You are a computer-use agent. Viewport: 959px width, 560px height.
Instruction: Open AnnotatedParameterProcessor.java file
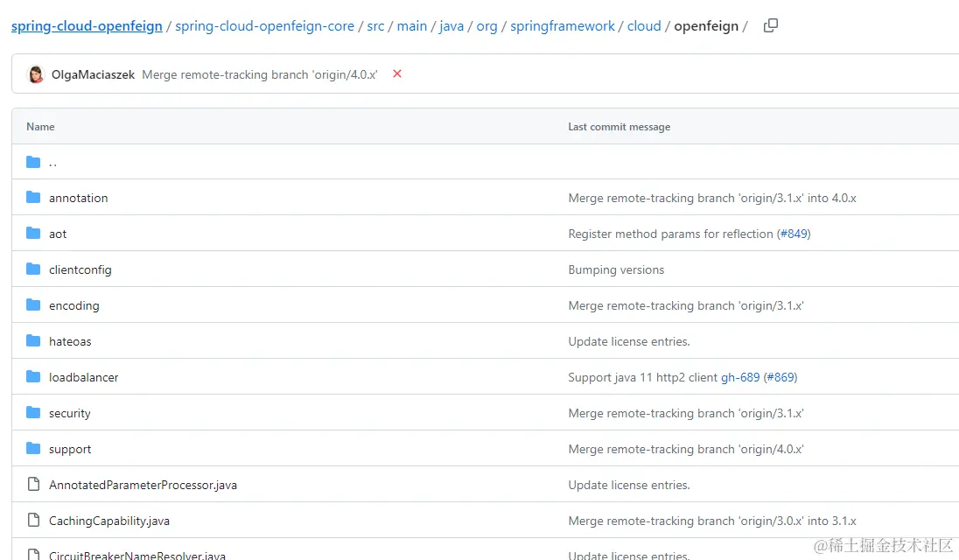tap(143, 485)
